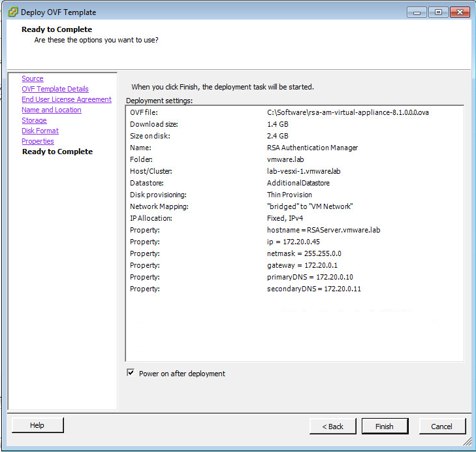The width and height of the screenshot is (476, 452).
Task: Click primaryDNS = 172.20.0.10 property
Action: 310,277
